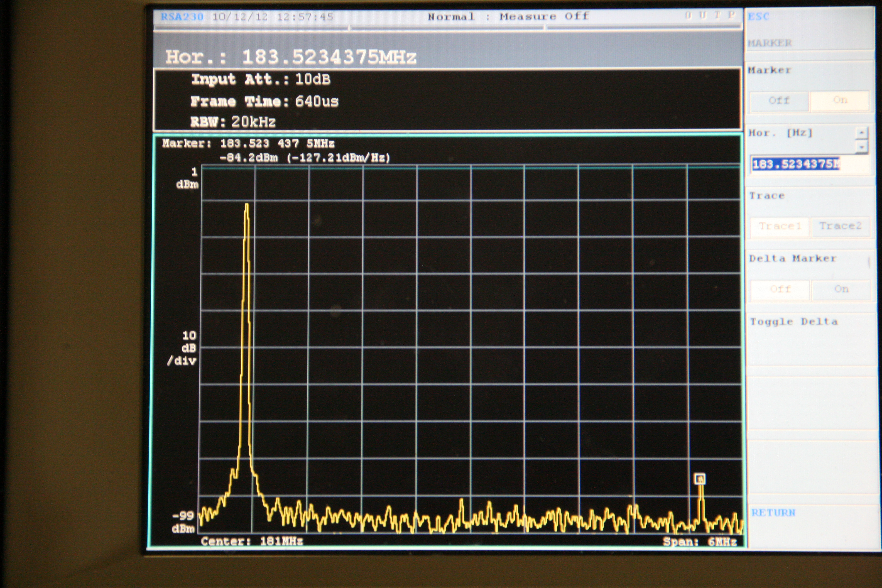Click the -84.2dBm marker level readout
The width and height of the screenshot is (882, 588).
[249, 157]
